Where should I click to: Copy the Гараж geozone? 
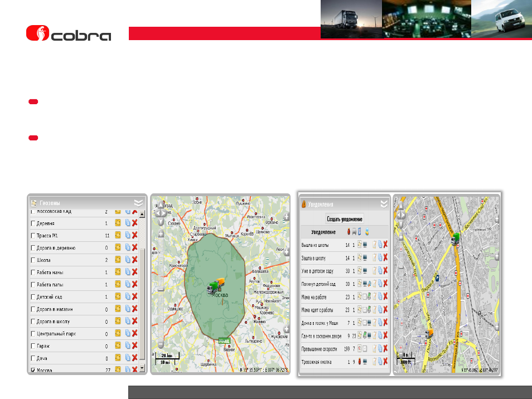(128, 345)
